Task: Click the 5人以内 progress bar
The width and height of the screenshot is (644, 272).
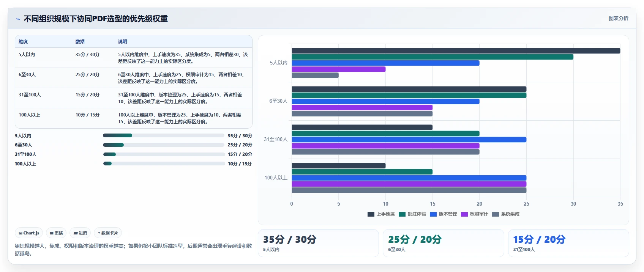Action: pos(164,135)
